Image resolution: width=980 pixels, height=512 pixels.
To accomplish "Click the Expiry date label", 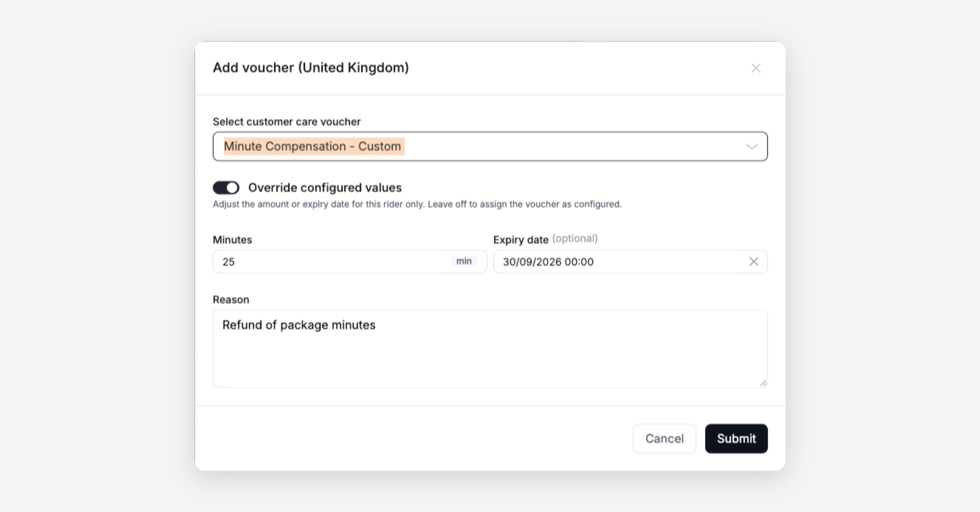I will click(521, 240).
